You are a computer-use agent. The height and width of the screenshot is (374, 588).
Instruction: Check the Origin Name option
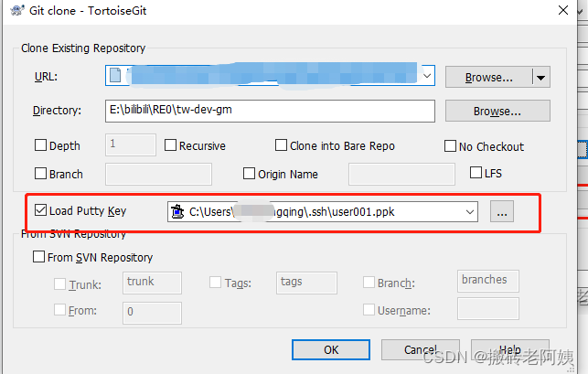tap(249, 174)
